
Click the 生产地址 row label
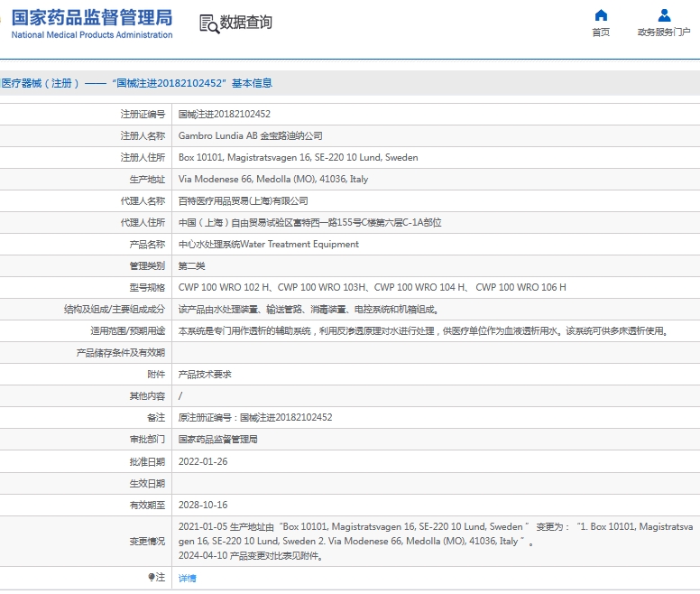(147, 180)
